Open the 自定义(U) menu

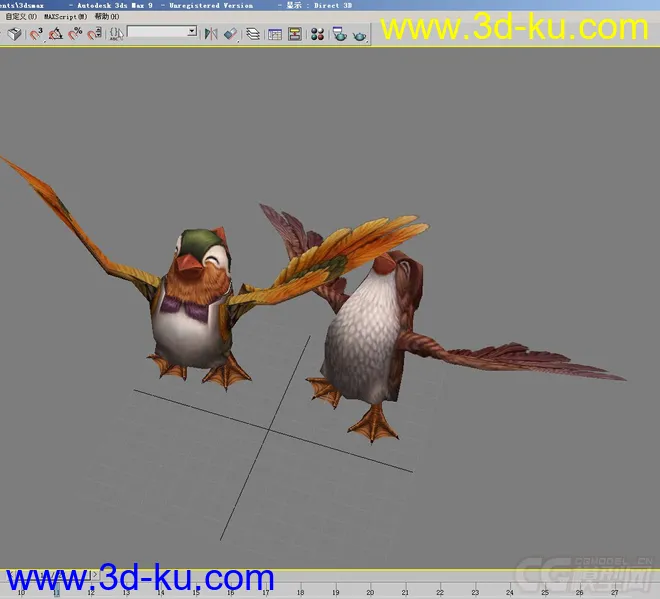tap(21, 16)
